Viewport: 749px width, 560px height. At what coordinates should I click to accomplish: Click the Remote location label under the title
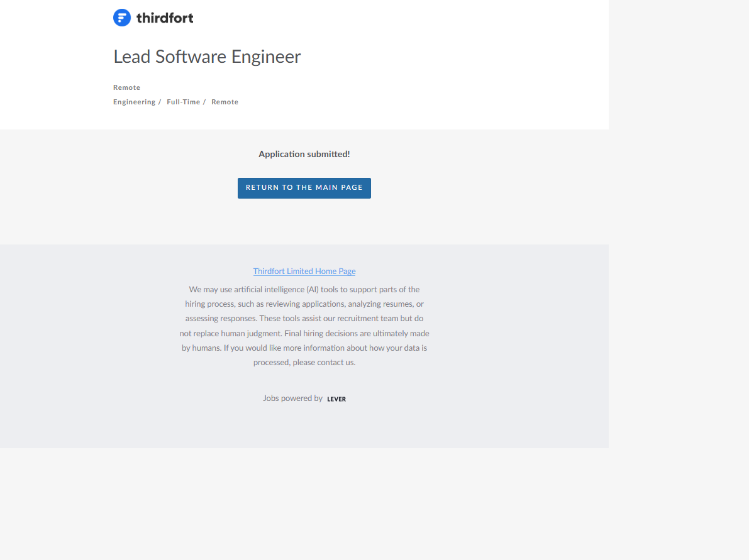click(x=126, y=87)
